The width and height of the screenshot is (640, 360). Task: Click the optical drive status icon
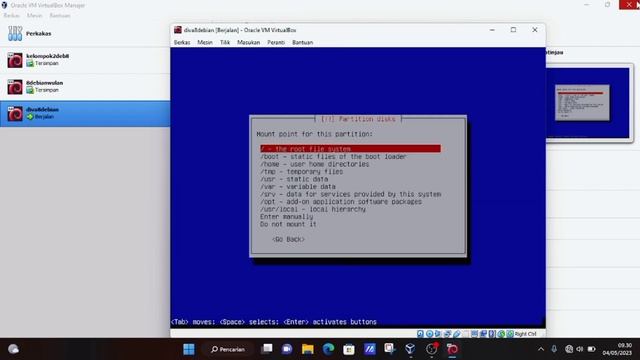tap(429, 334)
